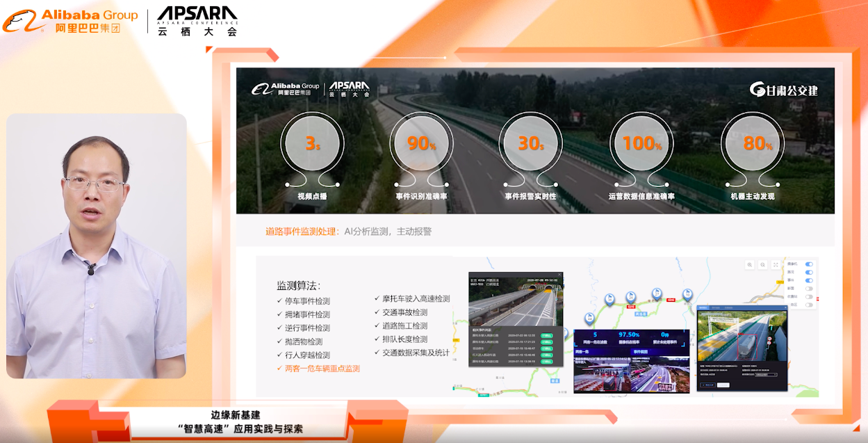Click the tunnel highway camera video frame

[x=516, y=302]
